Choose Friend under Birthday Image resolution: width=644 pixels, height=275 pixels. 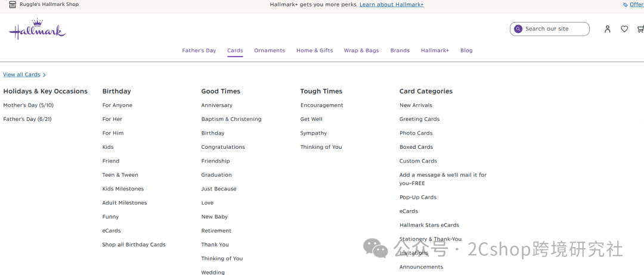tap(111, 161)
